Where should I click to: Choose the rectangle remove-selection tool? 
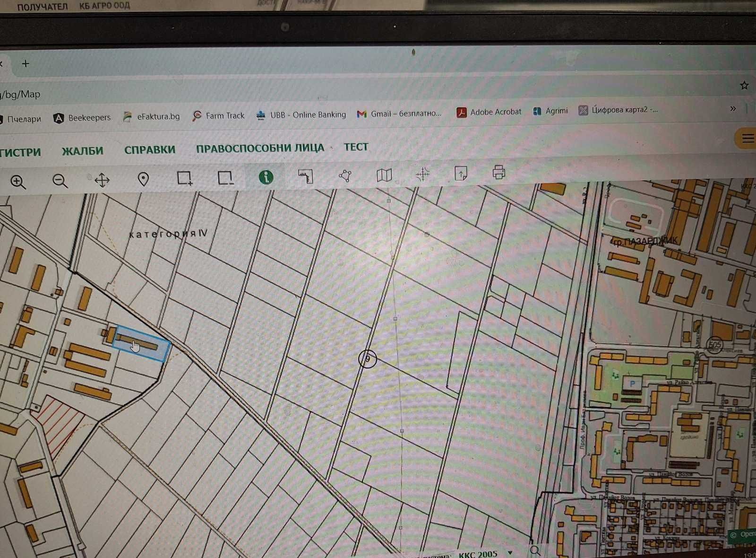pyautogui.click(x=225, y=178)
